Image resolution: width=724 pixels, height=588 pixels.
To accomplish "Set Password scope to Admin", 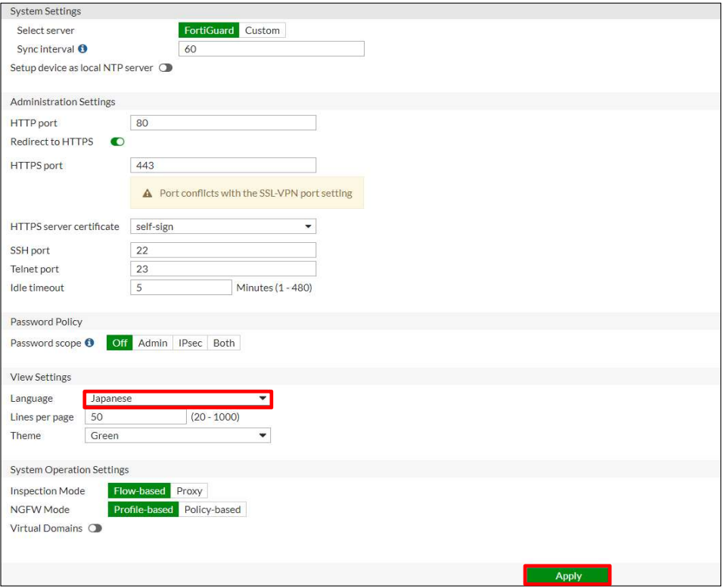I will [153, 344].
